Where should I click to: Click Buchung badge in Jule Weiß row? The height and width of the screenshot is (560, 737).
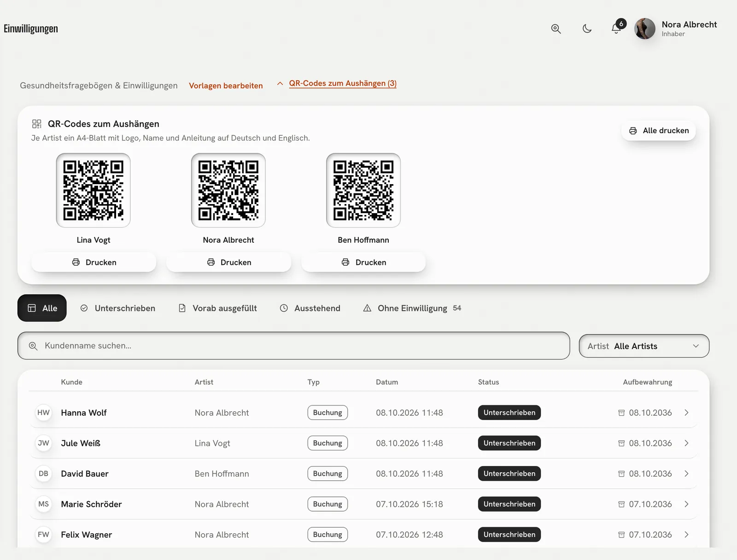pyautogui.click(x=328, y=443)
